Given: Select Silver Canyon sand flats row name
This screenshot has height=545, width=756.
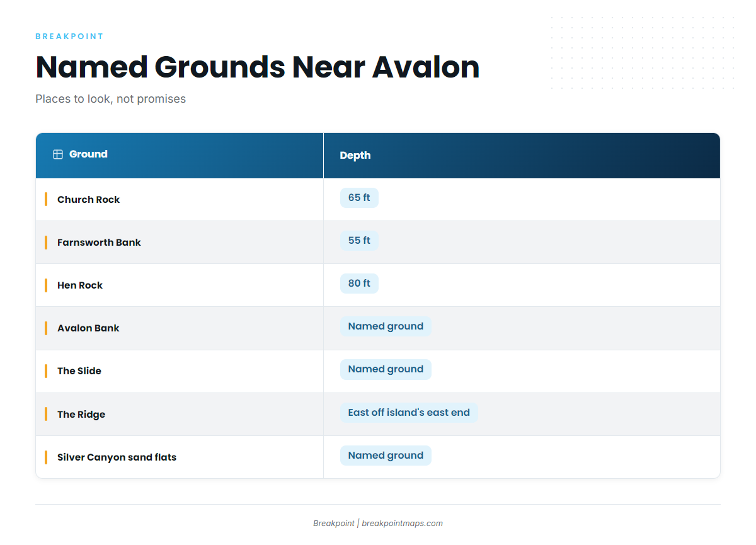Looking at the screenshot, I should tap(117, 457).
